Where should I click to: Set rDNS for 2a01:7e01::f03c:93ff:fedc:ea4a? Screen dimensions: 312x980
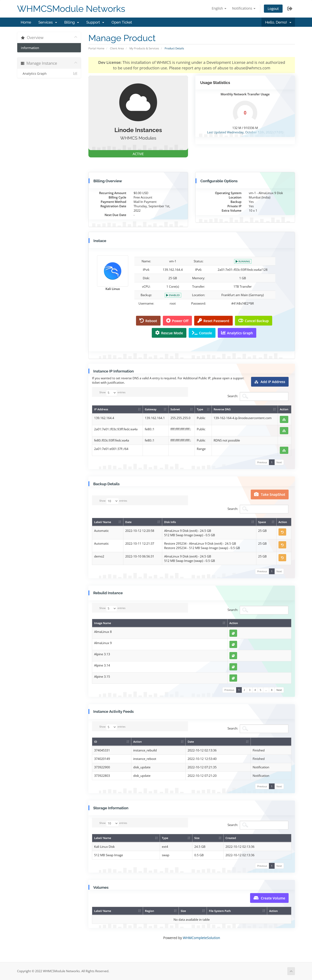point(284,431)
